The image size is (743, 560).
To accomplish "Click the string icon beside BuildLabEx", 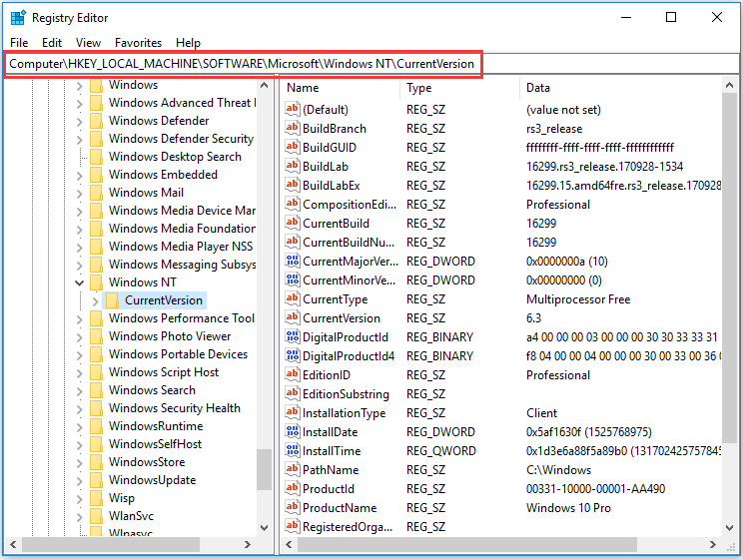I will 293,185.
